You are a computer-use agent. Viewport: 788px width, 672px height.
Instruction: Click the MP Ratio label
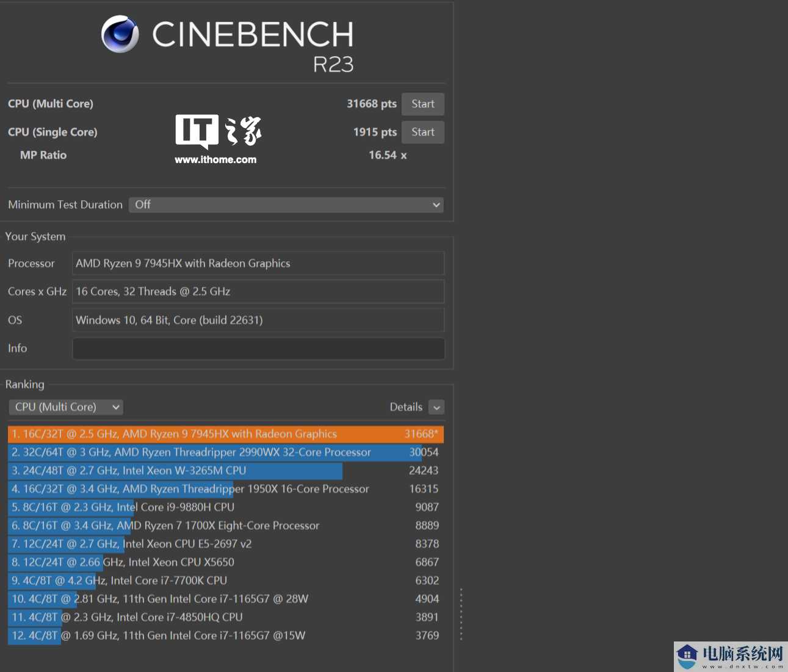tap(43, 155)
